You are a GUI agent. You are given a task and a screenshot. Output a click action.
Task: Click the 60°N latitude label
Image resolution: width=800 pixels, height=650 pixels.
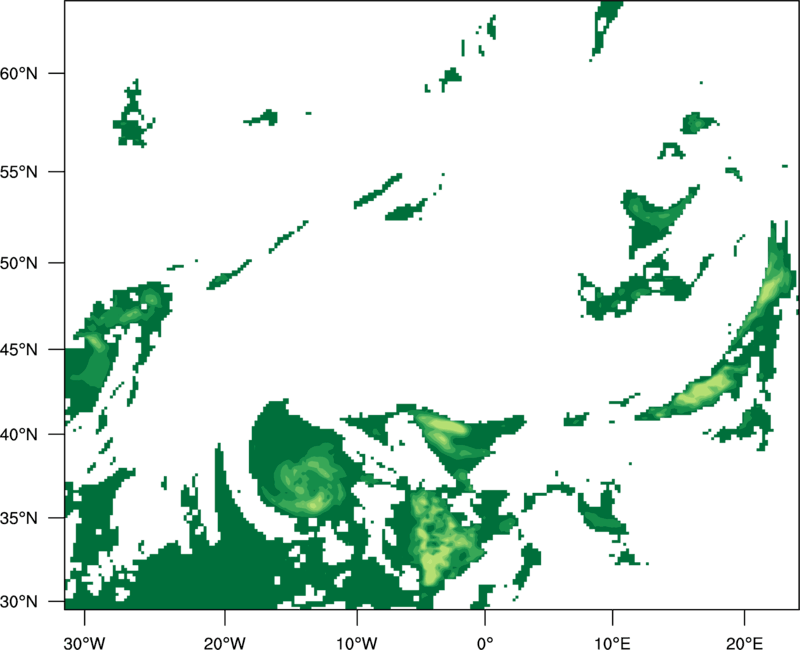[x=19, y=73]
